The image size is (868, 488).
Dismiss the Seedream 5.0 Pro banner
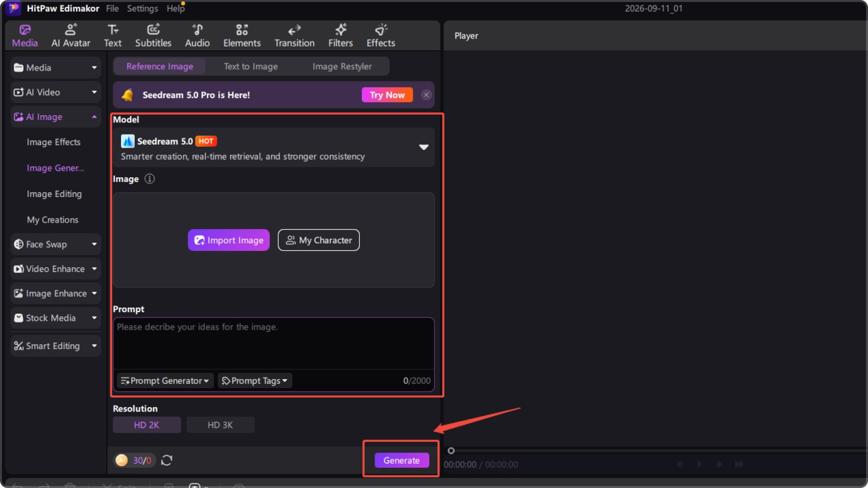coord(426,95)
